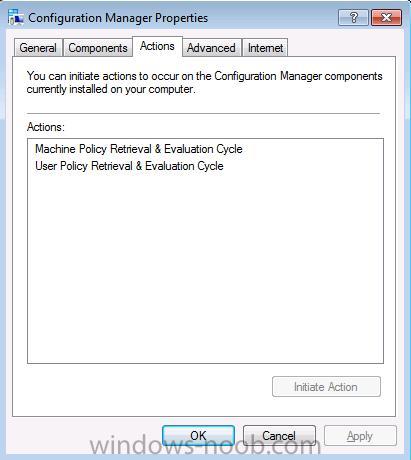Viewport: 411px width, 460px height.
Task: Confirm with the OK button
Action: (x=199, y=435)
